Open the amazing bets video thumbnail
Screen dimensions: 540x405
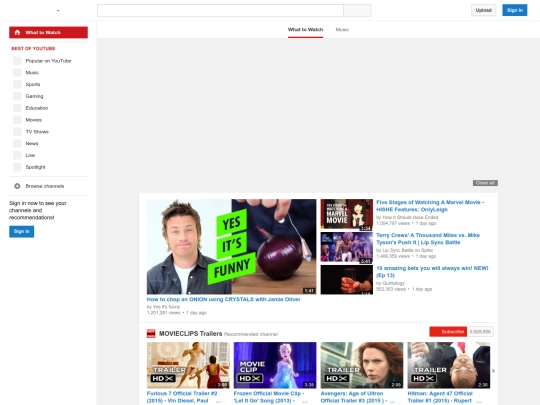(x=346, y=280)
